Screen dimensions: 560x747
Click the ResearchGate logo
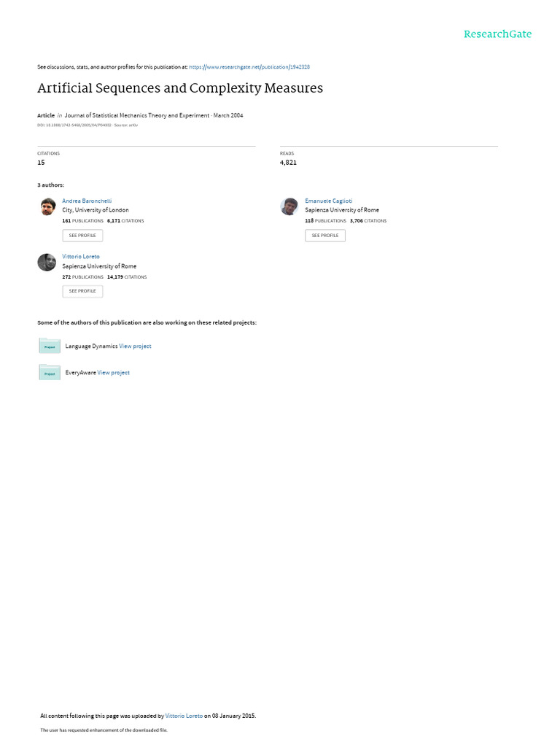[x=497, y=34]
